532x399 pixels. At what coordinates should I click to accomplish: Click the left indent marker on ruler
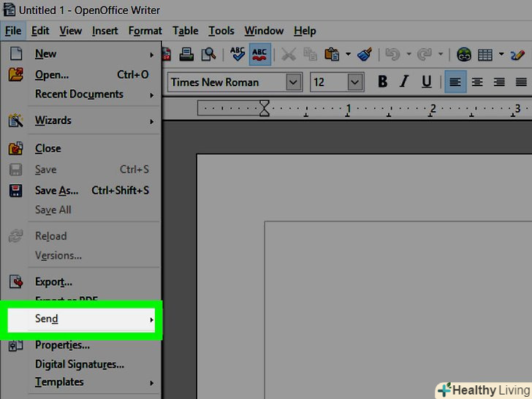pyautogui.click(x=265, y=108)
